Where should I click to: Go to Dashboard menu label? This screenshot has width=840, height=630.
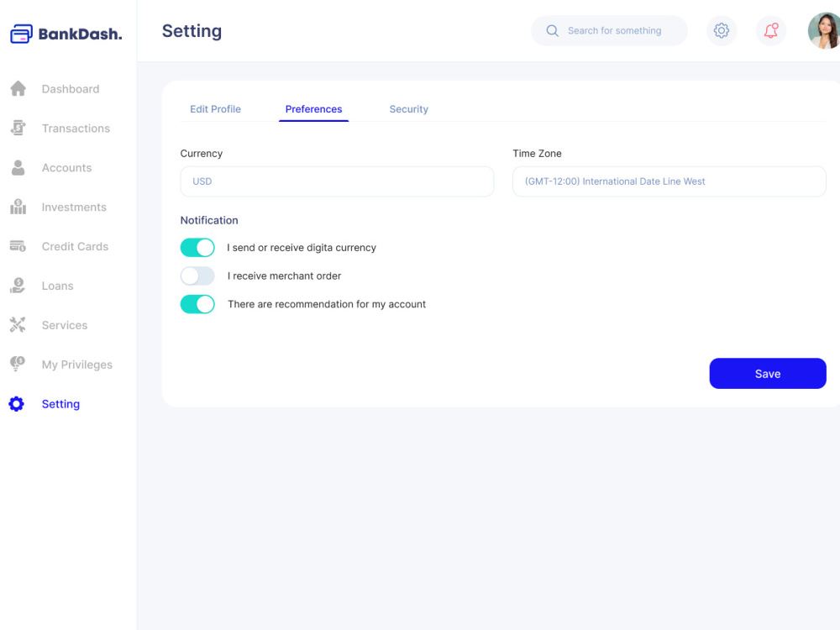[71, 89]
